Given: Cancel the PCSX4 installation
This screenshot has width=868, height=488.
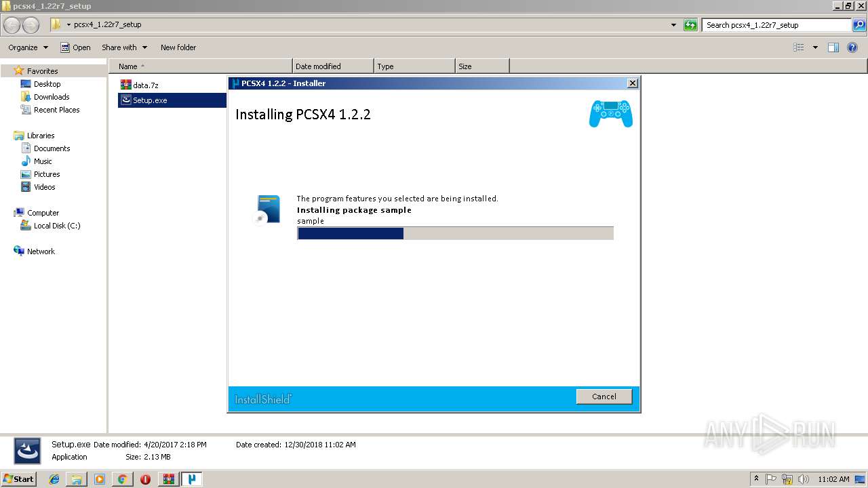Looking at the screenshot, I should point(604,396).
